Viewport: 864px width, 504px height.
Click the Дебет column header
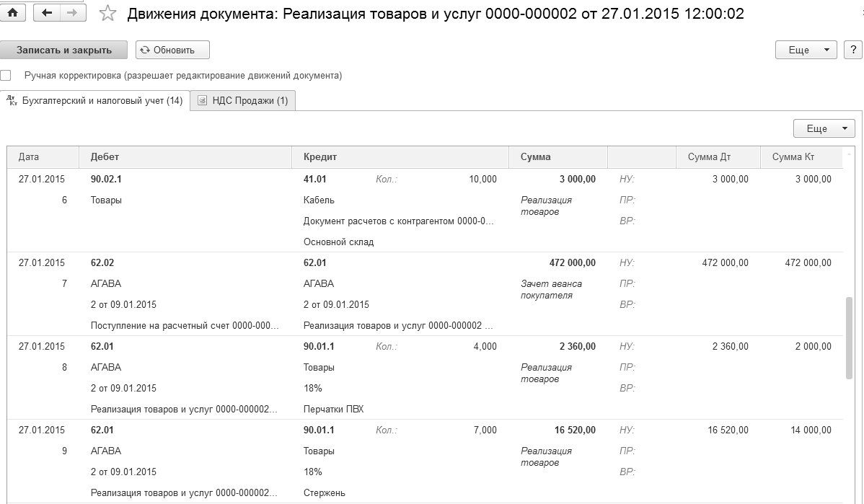click(105, 157)
